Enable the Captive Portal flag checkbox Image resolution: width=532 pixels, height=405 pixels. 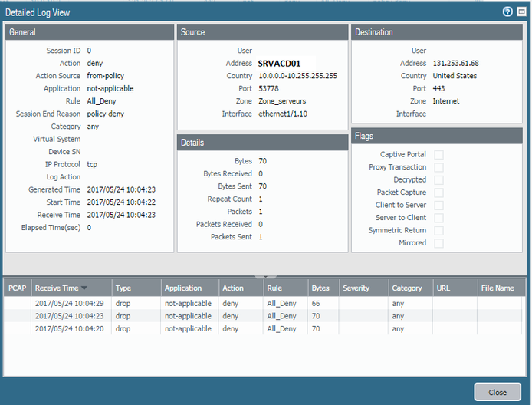(439, 155)
